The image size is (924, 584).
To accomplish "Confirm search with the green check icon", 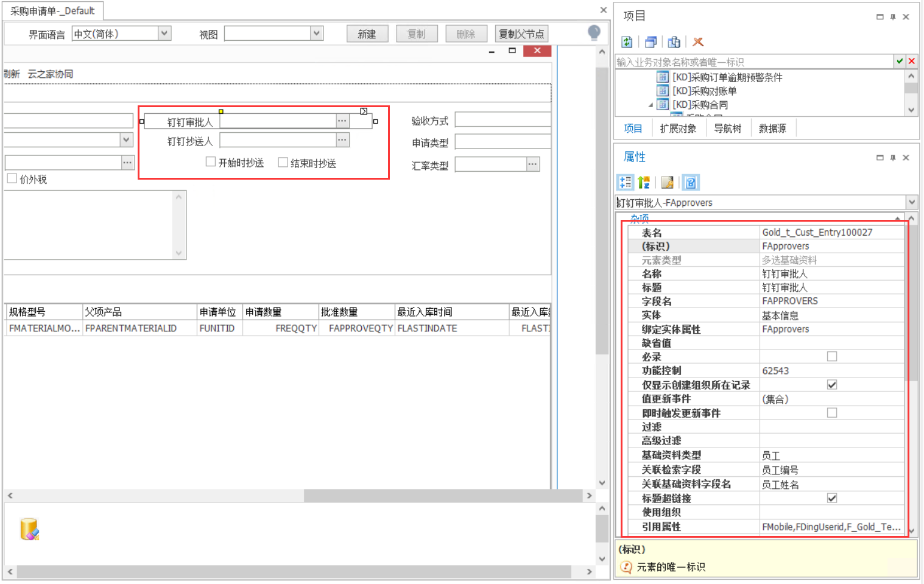I will point(900,61).
